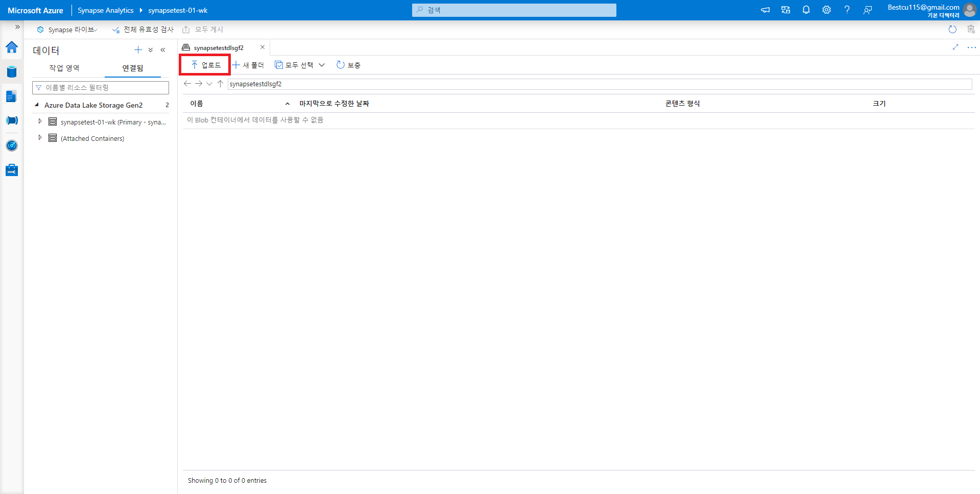Click Microsoft Azure header link
980x494 pixels.
(35, 10)
